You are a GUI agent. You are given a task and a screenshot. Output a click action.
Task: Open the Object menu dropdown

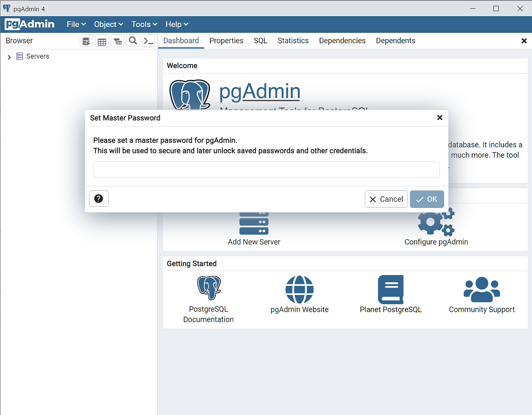109,24
